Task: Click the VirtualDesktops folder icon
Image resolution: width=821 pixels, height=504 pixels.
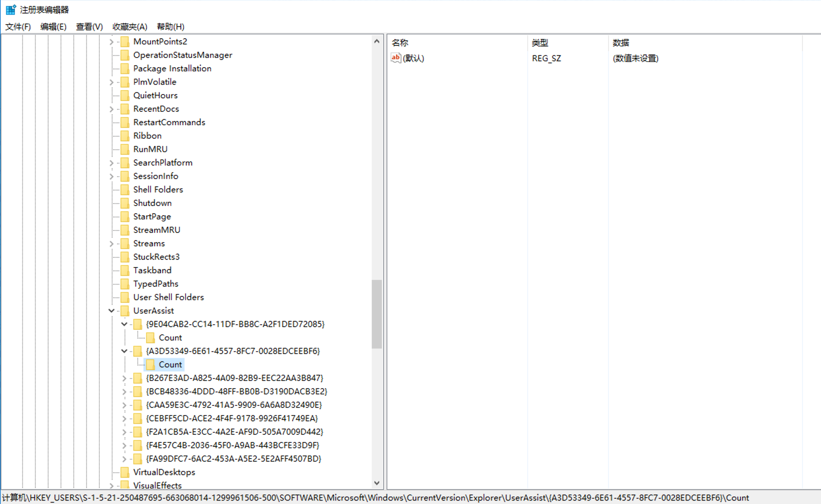Action: coord(125,472)
